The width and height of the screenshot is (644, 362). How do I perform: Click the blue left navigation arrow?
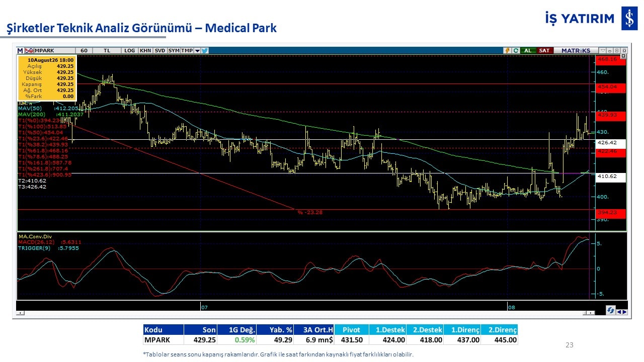619,312
